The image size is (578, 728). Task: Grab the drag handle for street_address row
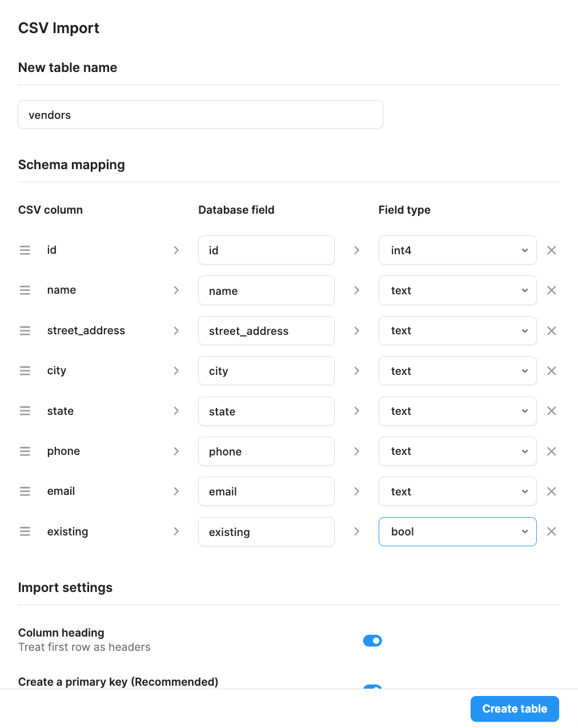(25, 331)
